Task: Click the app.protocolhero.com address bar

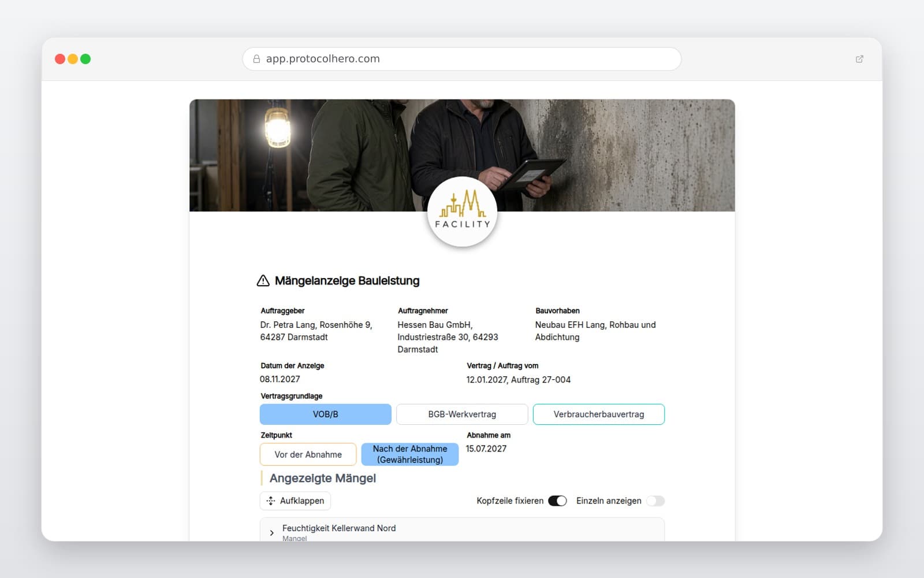Action: tap(462, 59)
